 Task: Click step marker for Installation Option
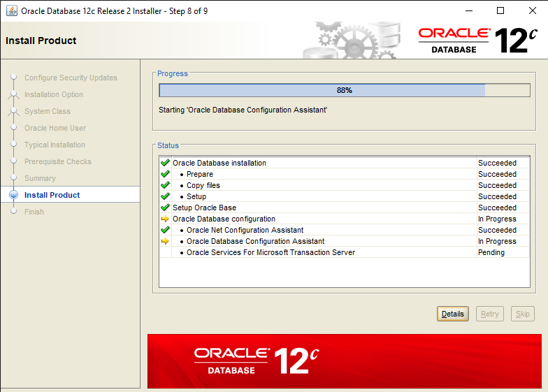pos(14,94)
